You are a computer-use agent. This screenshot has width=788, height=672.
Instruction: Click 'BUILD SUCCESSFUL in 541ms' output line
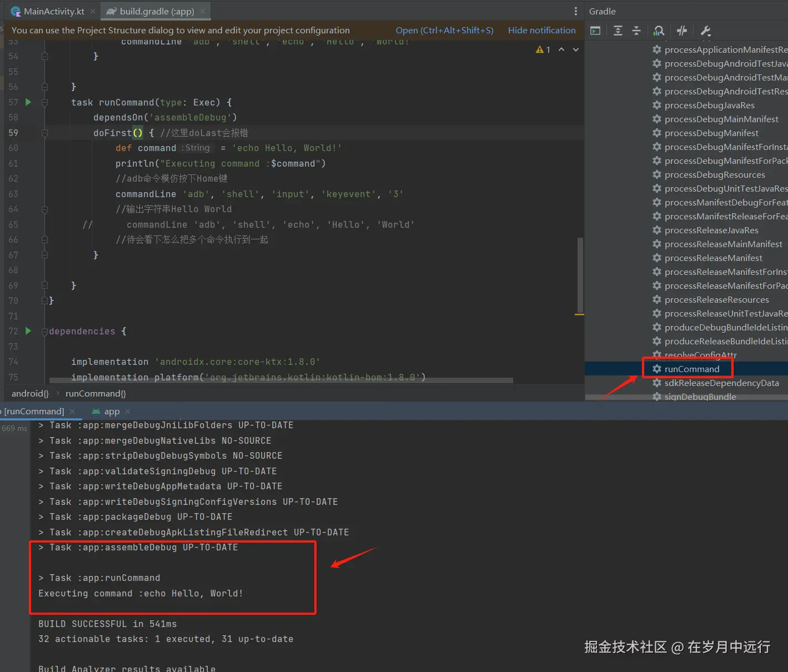click(108, 624)
